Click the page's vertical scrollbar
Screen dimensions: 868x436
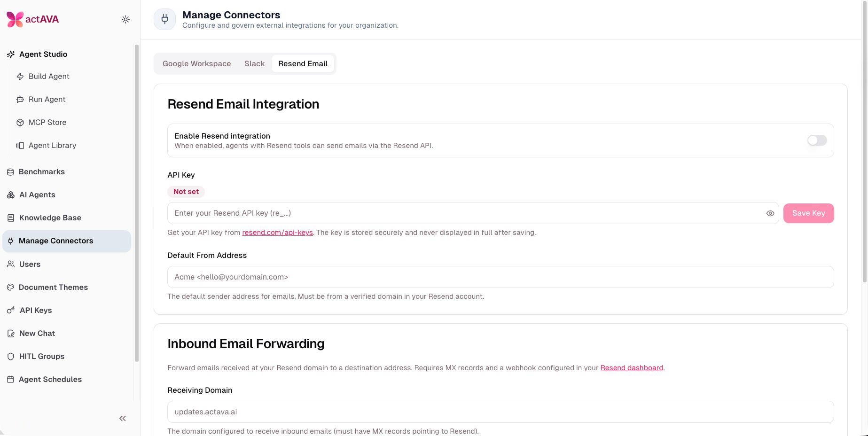865,141
